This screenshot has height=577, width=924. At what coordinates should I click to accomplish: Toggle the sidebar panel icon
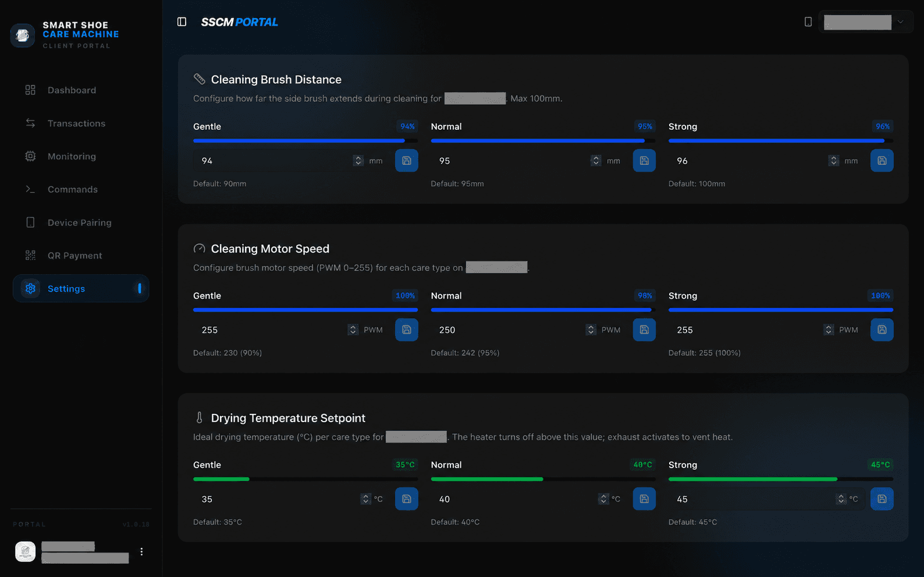coord(182,22)
